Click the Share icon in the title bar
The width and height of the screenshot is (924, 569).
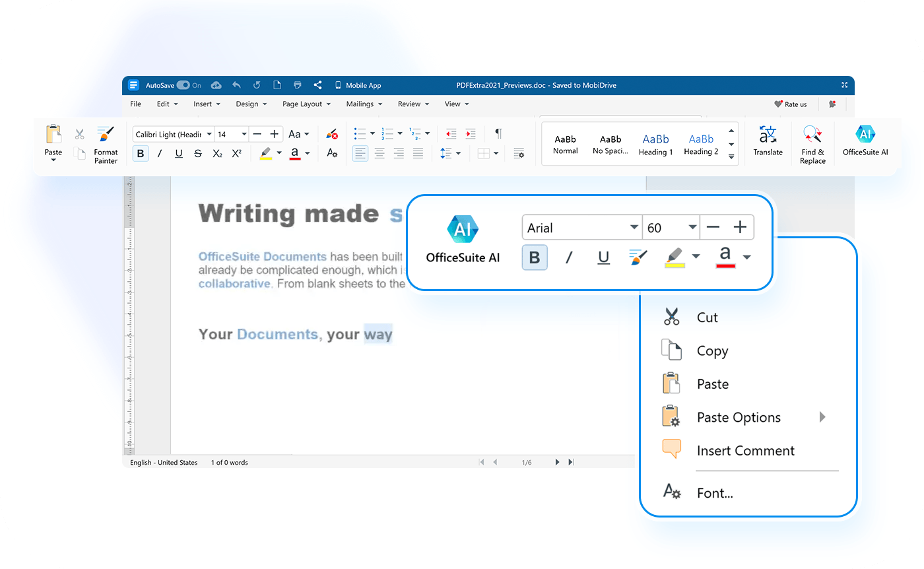pos(317,84)
